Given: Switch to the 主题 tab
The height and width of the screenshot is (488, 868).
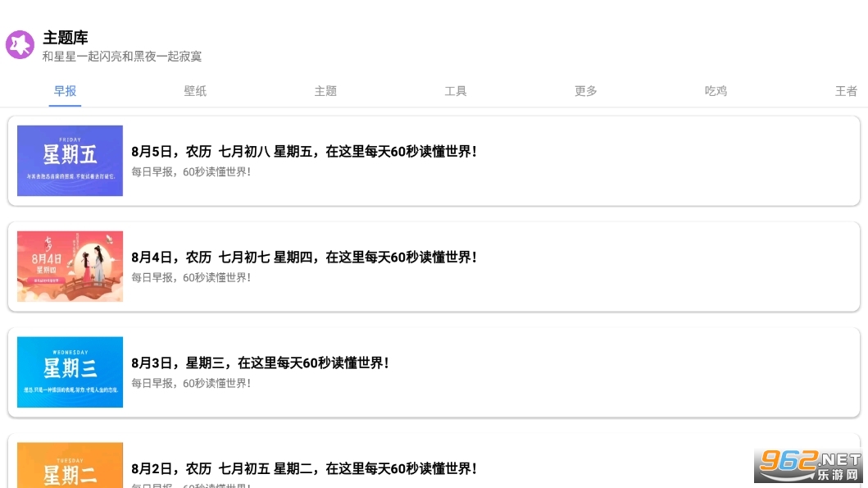Looking at the screenshot, I should pyautogui.click(x=325, y=91).
